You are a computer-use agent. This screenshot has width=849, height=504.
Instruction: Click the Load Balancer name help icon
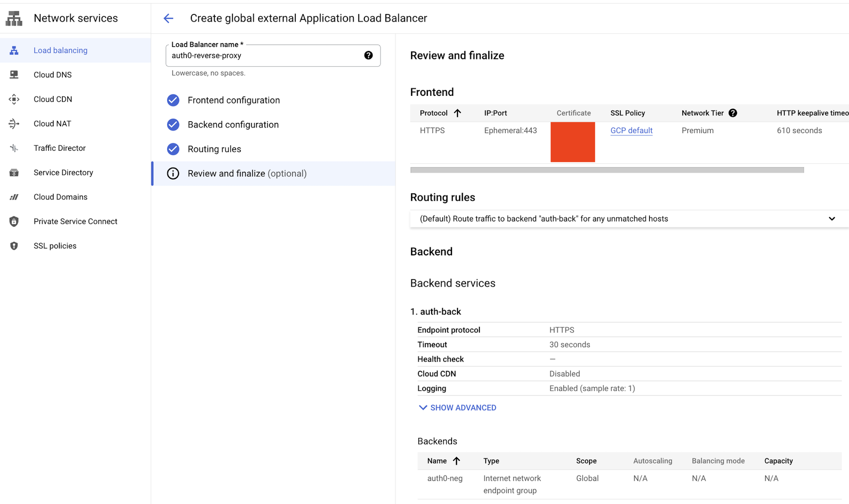[x=368, y=55]
